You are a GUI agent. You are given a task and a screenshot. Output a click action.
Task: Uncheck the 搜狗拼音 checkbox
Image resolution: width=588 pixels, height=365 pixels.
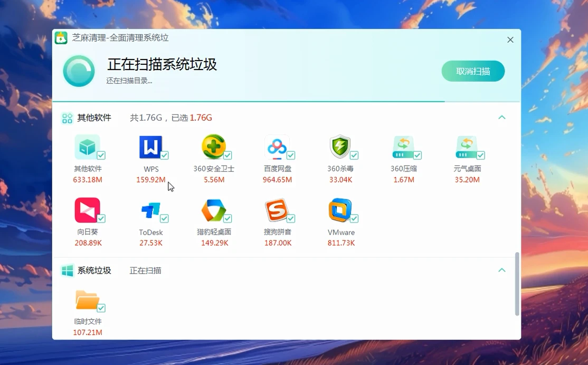pyautogui.click(x=291, y=218)
